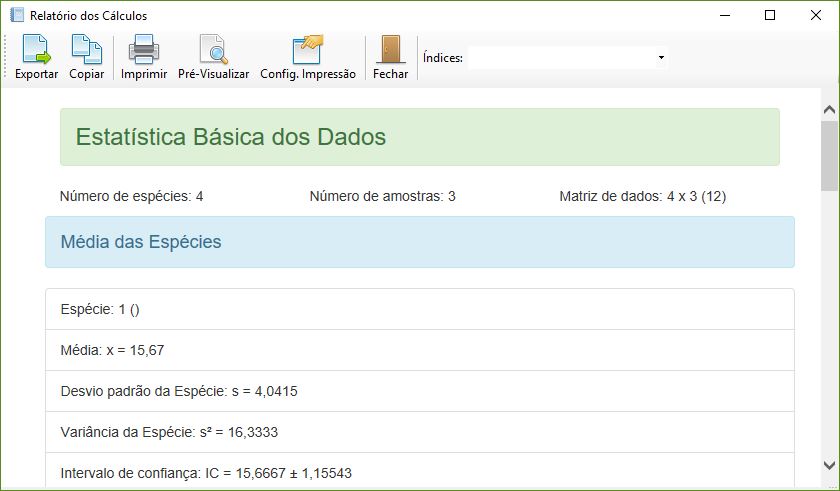840x491 pixels.
Task: Maximize the Relatório dos Cálculos window
Action: 770,15
